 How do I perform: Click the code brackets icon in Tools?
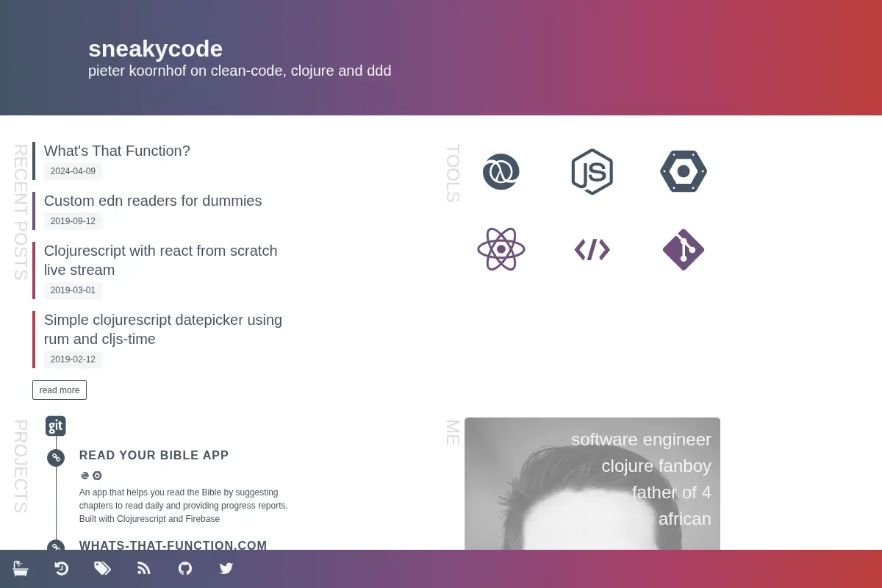pos(592,250)
